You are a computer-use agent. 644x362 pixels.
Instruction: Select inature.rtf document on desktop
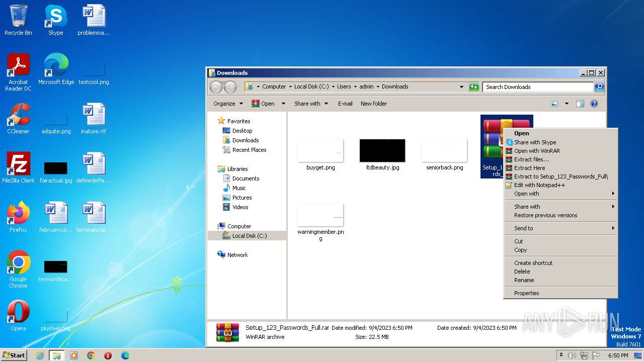pos(94,119)
